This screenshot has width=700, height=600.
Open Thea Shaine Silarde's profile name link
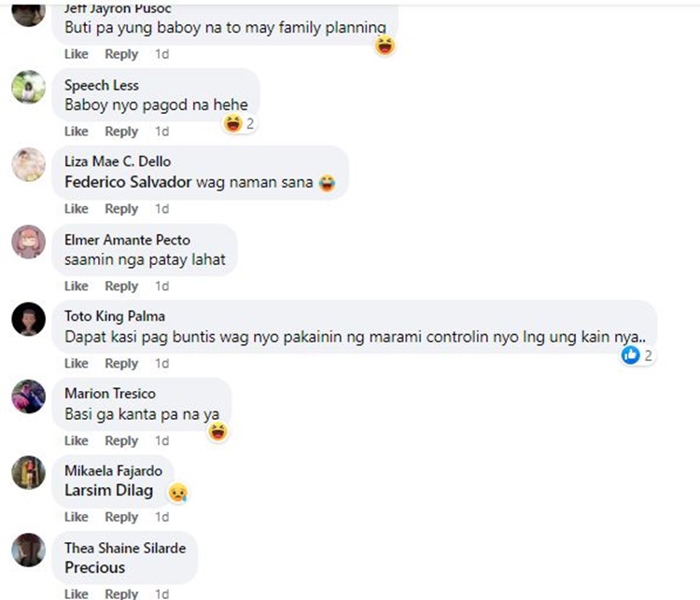pos(125,548)
